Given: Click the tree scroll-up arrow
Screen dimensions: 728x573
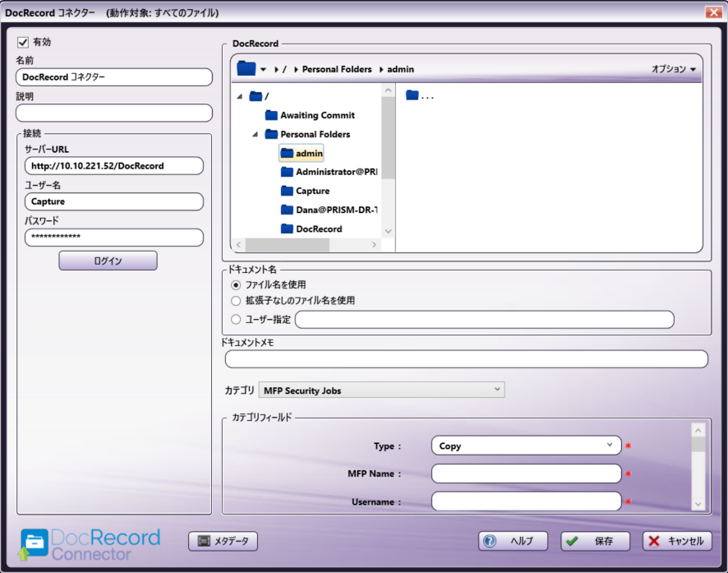Looking at the screenshot, I should click(x=388, y=90).
